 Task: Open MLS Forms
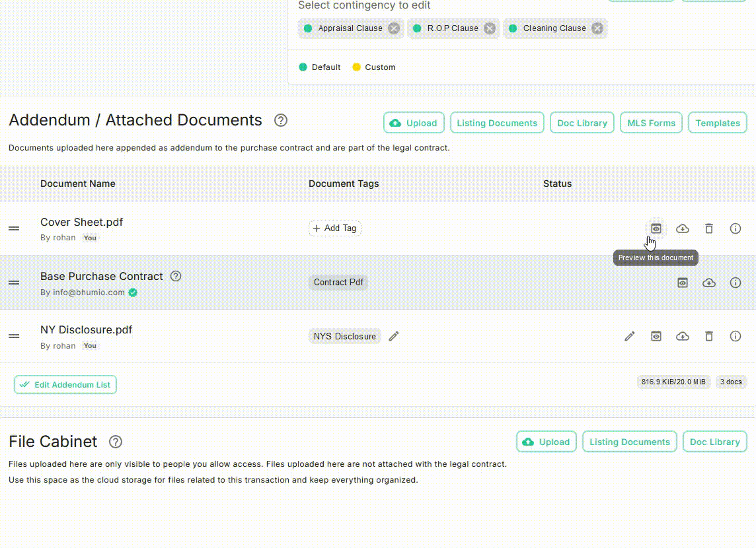tap(651, 123)
